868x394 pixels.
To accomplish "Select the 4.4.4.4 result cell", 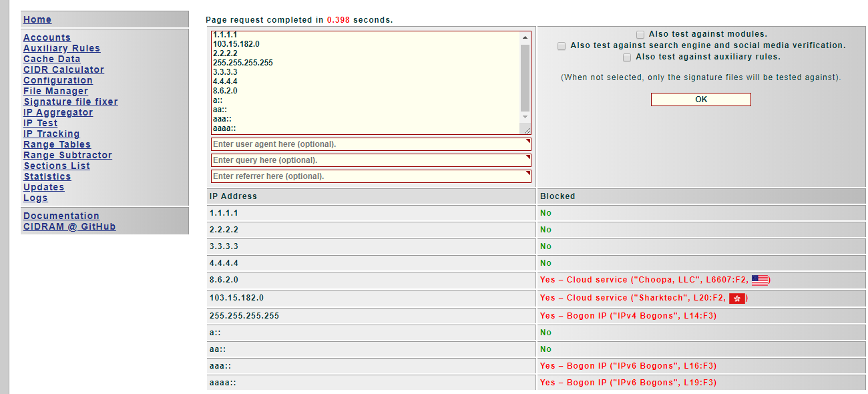I will pyautogui.click(x=371, y=264).
